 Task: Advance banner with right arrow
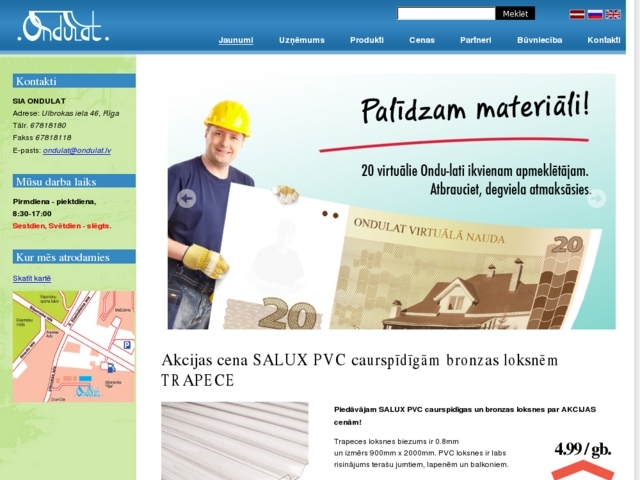pos(596,198)
